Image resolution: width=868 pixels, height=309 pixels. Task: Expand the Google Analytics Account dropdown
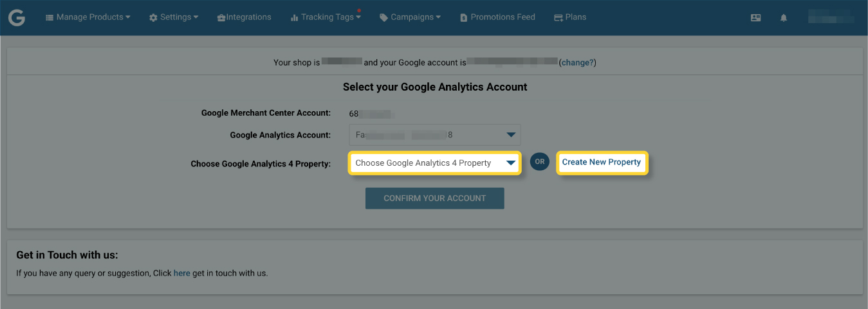coord(434,135)
